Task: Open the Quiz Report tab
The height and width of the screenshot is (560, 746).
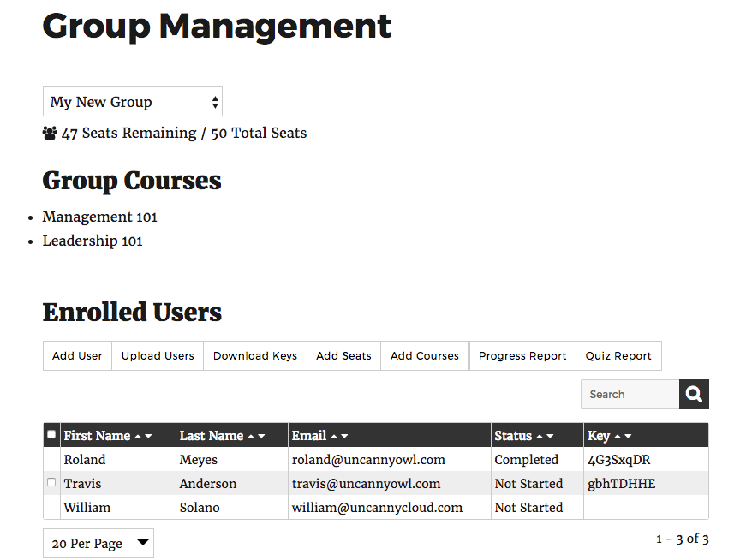Action: (618, 356)
